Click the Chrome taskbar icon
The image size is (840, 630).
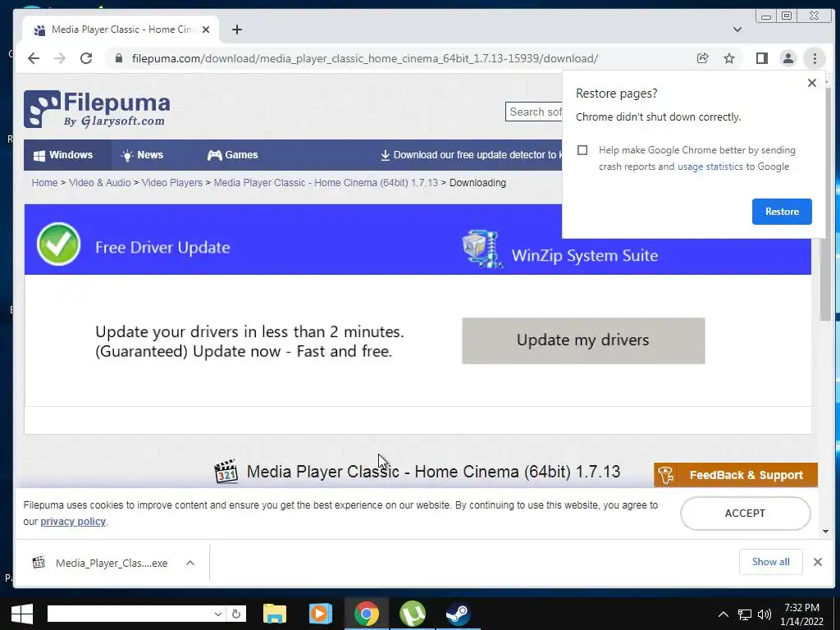(367, 614)
